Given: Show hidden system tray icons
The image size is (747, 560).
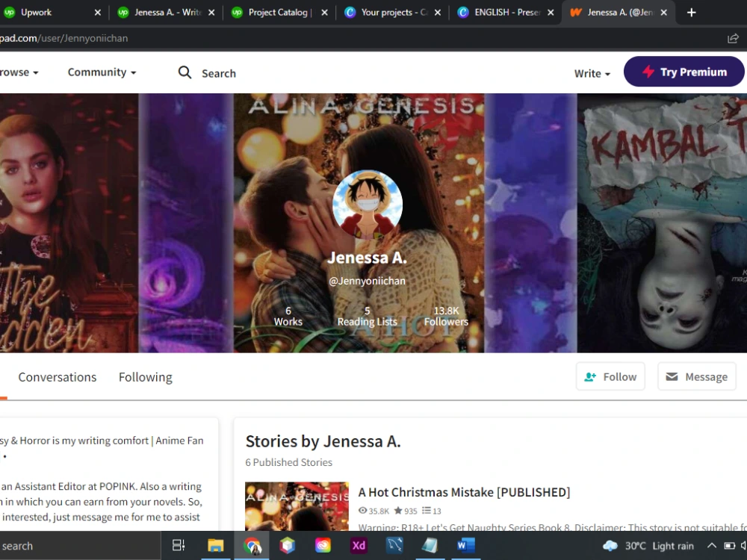Looking at the screenshot, I should click(x=711, y=546).
